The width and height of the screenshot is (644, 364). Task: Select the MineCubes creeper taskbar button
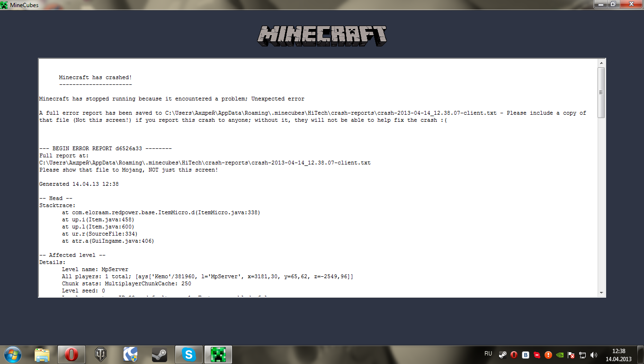pyautogui.click(x=218, y=355)
